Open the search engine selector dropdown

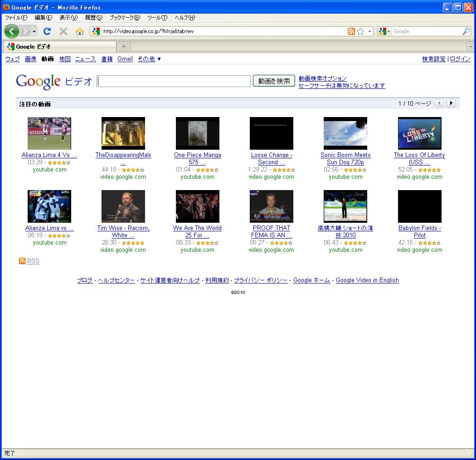click(x=384, y=31)
